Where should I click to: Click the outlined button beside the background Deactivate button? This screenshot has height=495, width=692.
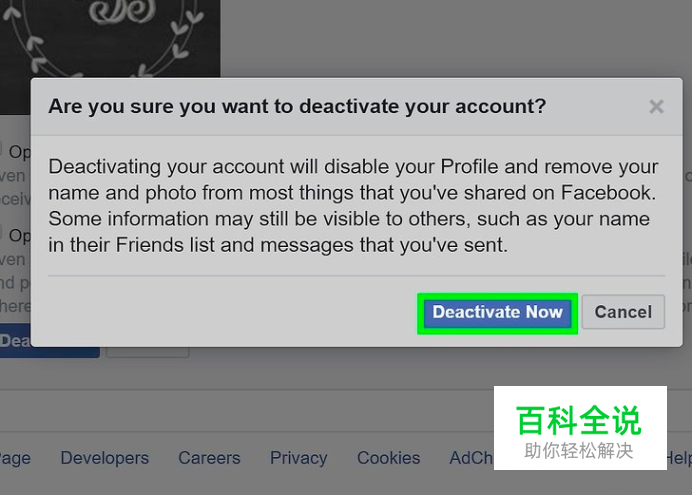(x=147, y=352)
